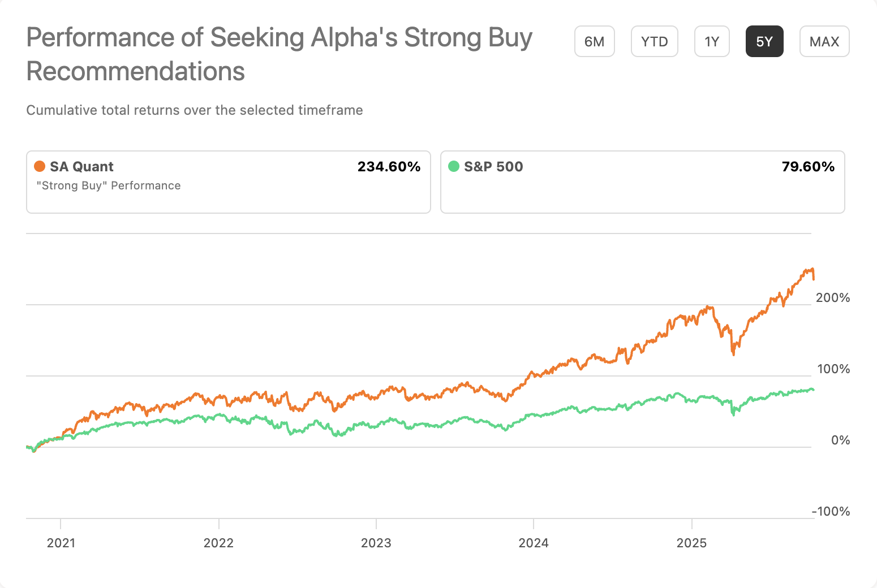Image resolution: width=877 pixels, height=588 pixels.
Task: Select the 1Y timeframe button
Action: point(712,41)
